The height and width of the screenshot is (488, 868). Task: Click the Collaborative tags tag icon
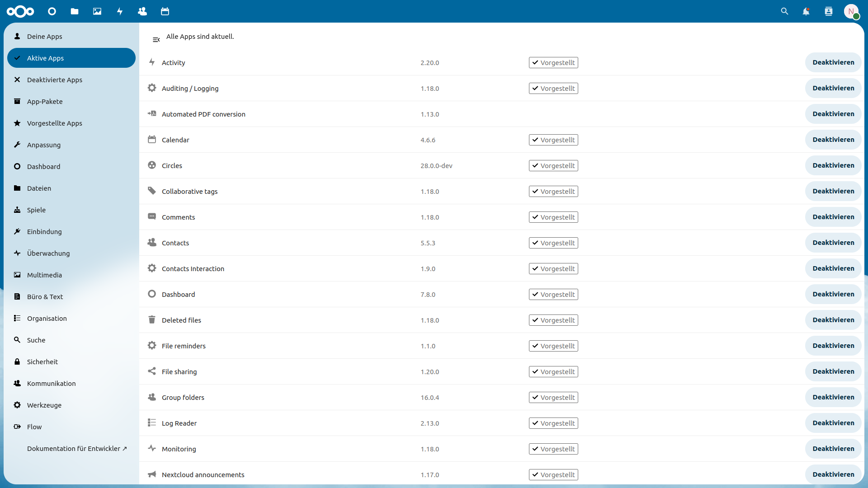coord(152,191)
